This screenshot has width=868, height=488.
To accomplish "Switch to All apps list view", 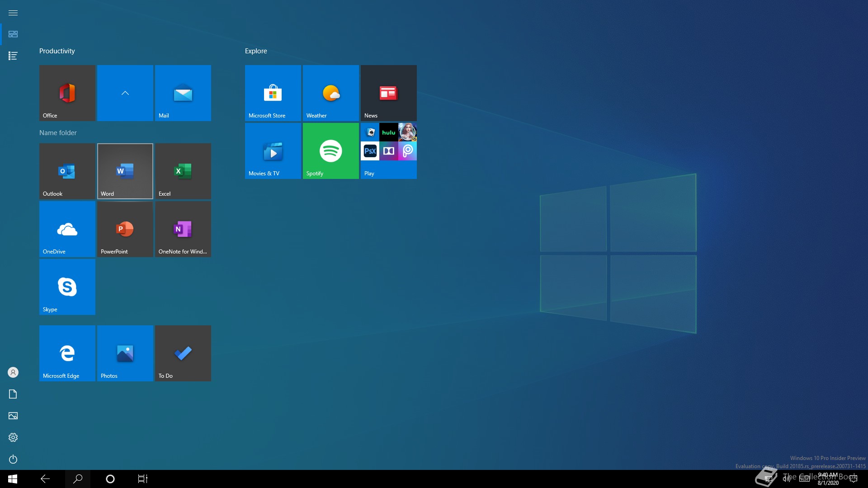I will click(x=13, y=56).
